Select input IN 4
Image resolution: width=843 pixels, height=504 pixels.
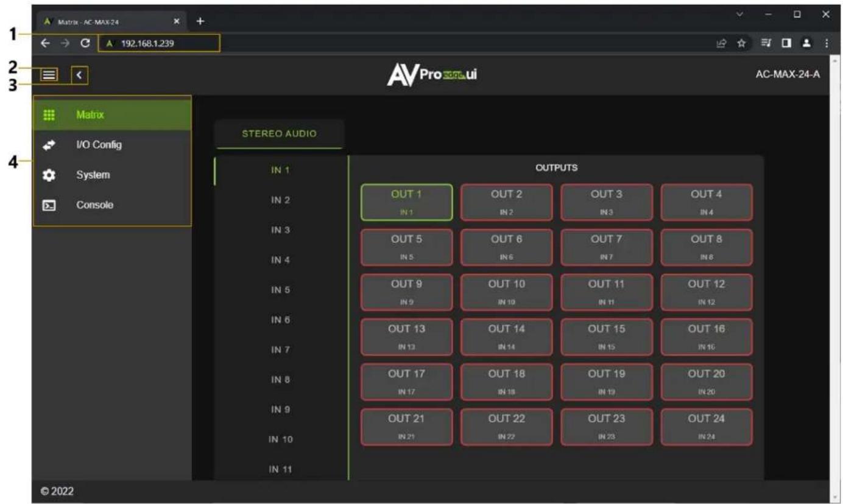click(x=280, y=260)
